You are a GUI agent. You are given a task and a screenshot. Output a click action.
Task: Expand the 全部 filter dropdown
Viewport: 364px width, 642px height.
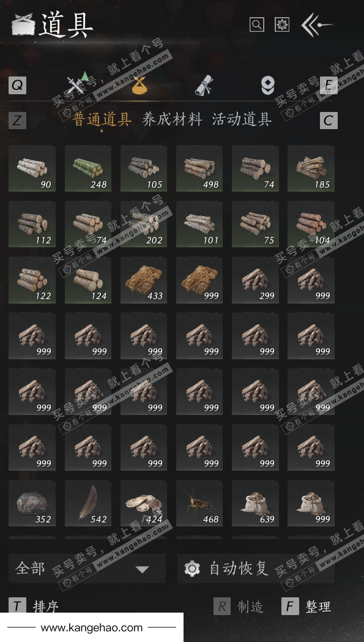click(87, 569)
